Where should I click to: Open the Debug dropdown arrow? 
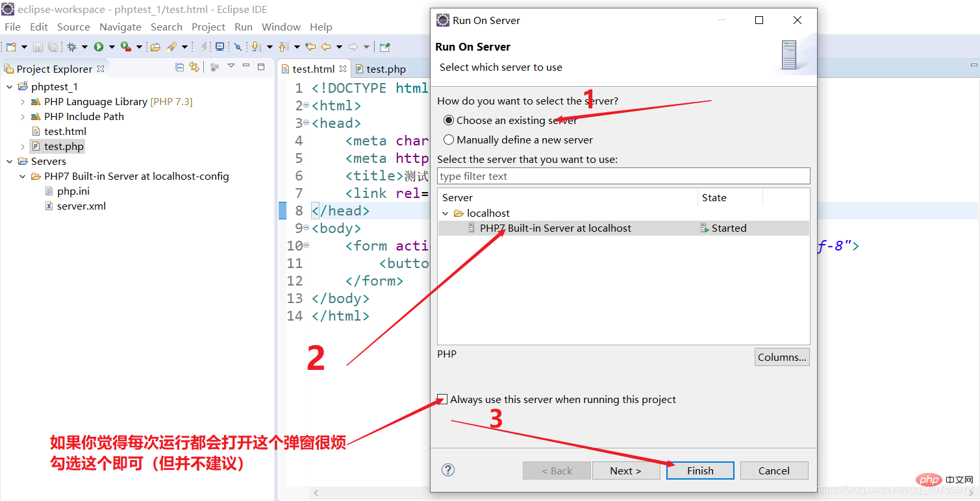(x=84, y=47)
